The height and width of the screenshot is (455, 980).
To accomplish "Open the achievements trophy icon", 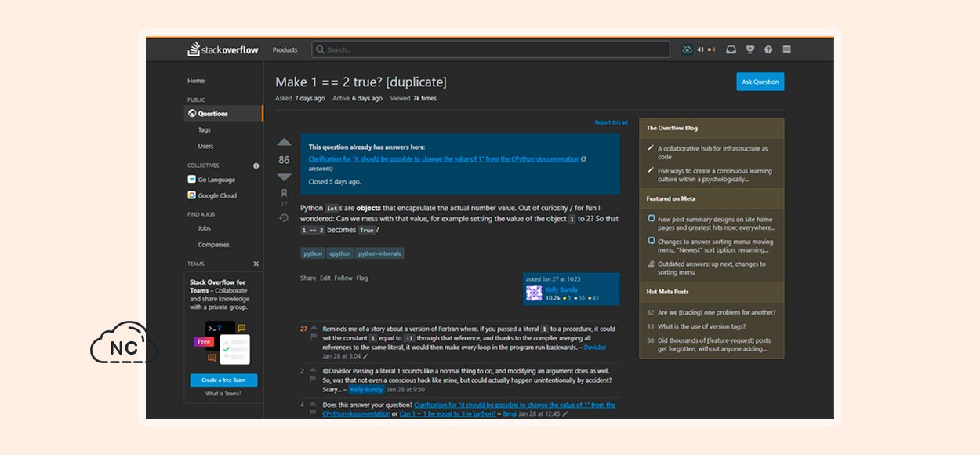I will (x=750, y=49).
